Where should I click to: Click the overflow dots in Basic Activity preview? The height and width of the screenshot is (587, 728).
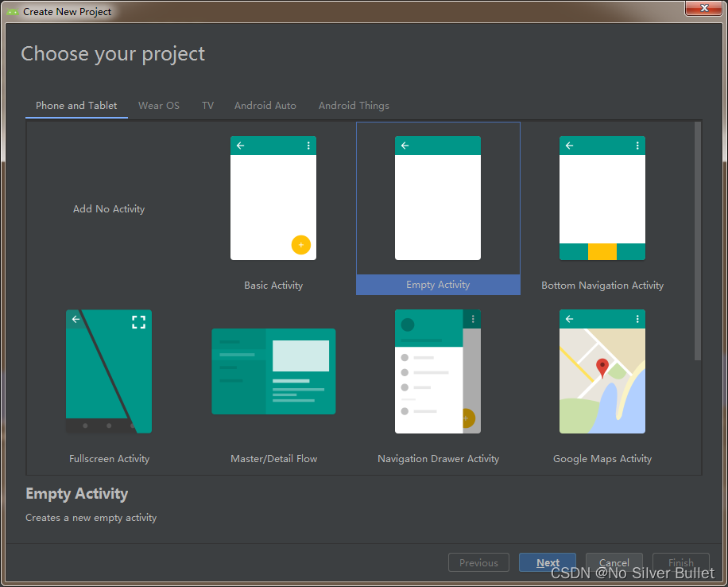308,146
